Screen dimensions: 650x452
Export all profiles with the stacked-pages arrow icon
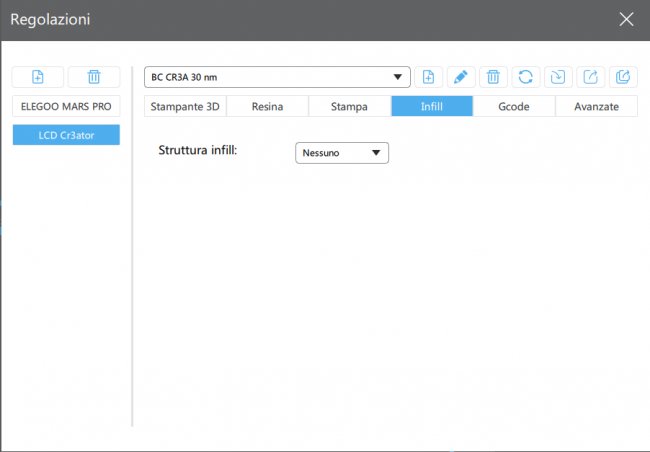[622, 77]
